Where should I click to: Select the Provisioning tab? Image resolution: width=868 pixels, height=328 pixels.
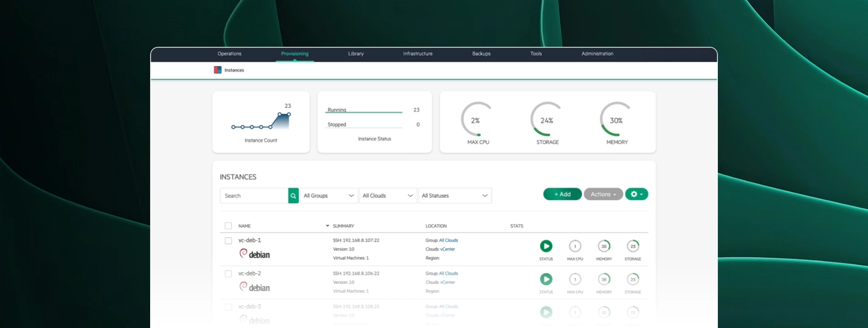click(295, 54)
